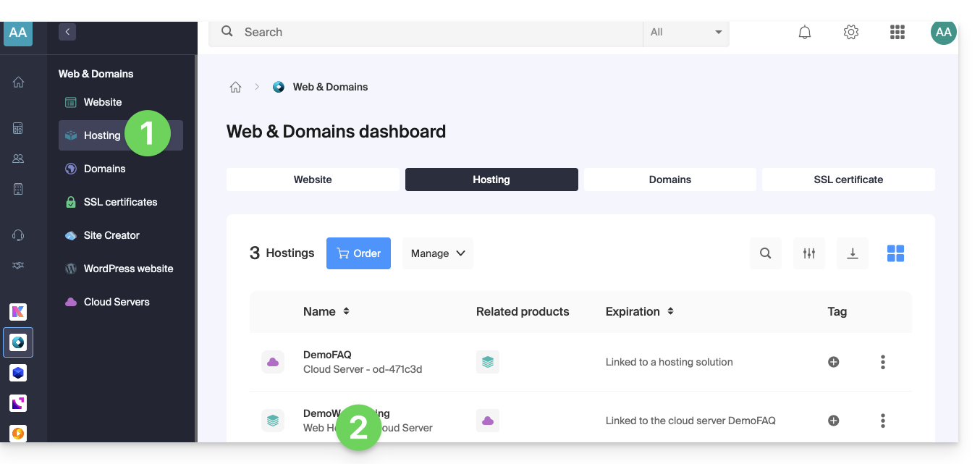Image resolution: width=980 pixels, height=464 pixels.
Task: Open WordPress website sidebar item
Action: 128,269
